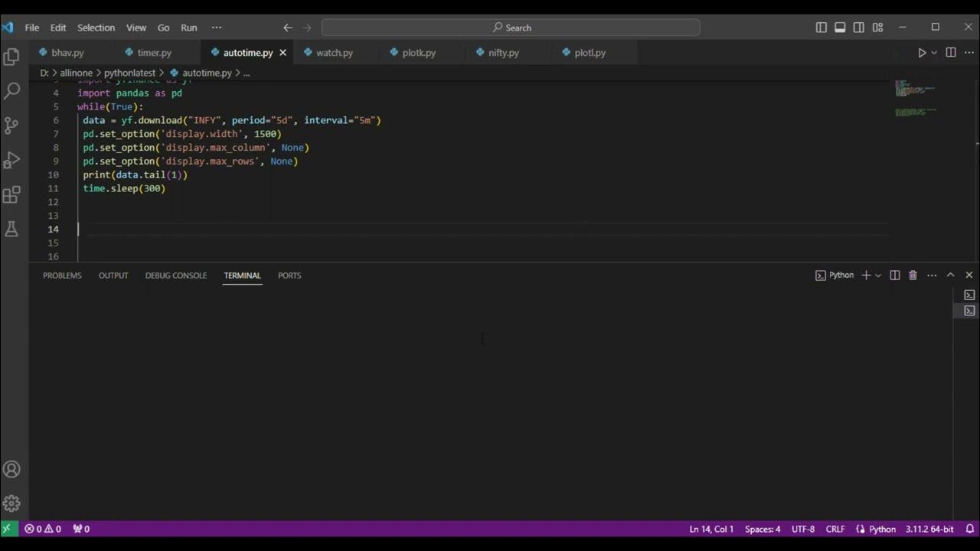Click the Search command center field
Viewport: 980px width, 551px height.
click(x=511, y=28)
